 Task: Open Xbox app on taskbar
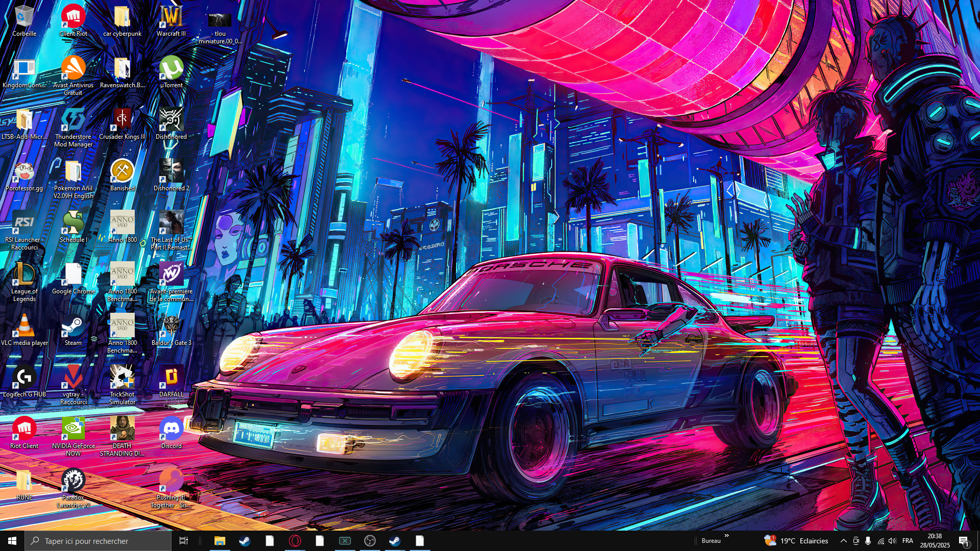pyautogui.click(x=345, y=541)
